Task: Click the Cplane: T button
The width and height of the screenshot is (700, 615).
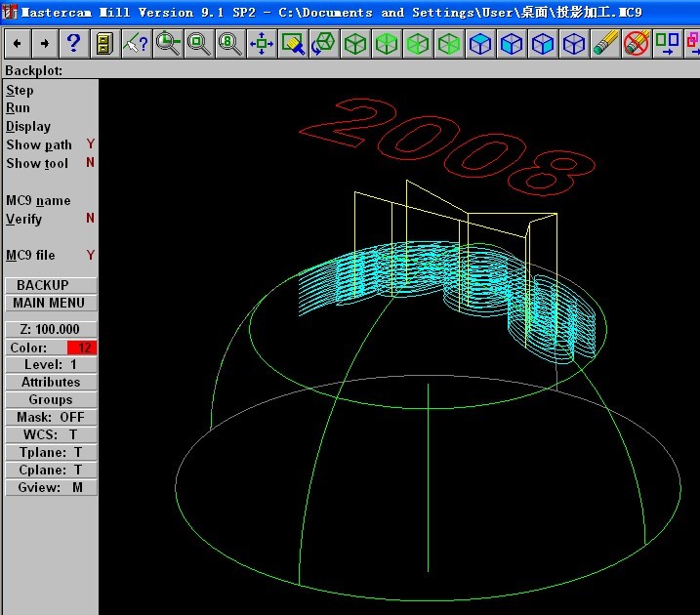Action: 51,470
